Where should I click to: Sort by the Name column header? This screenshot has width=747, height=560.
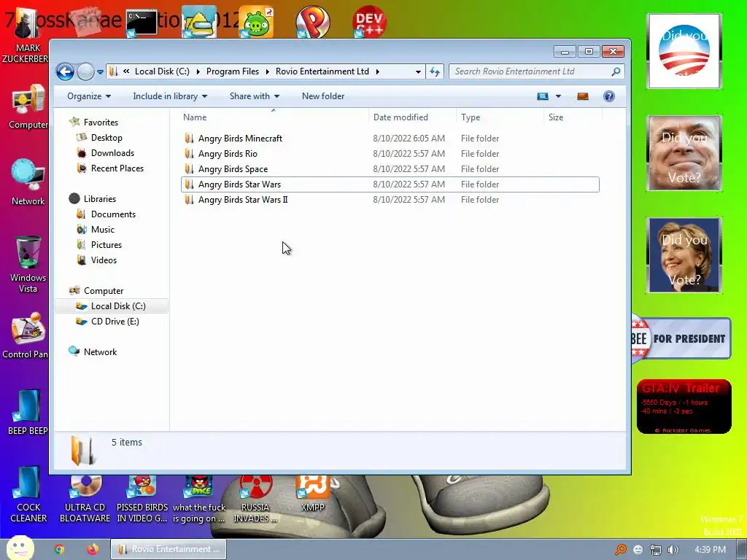point(274,117)
